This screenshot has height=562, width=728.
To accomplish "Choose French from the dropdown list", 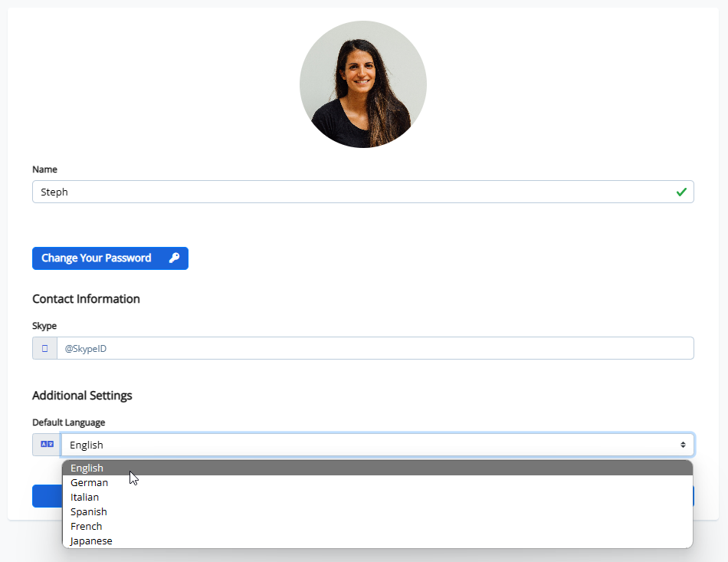I will (378, 526).
